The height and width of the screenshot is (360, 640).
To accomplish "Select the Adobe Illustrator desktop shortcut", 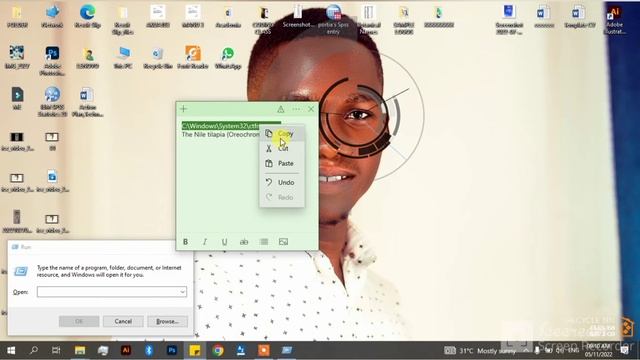I will [x=615, y=20].
